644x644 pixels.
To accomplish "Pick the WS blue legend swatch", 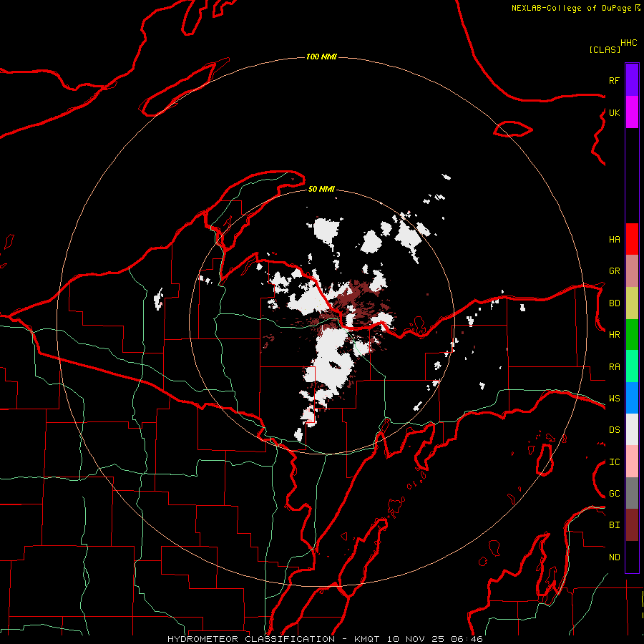I will 632,398.
